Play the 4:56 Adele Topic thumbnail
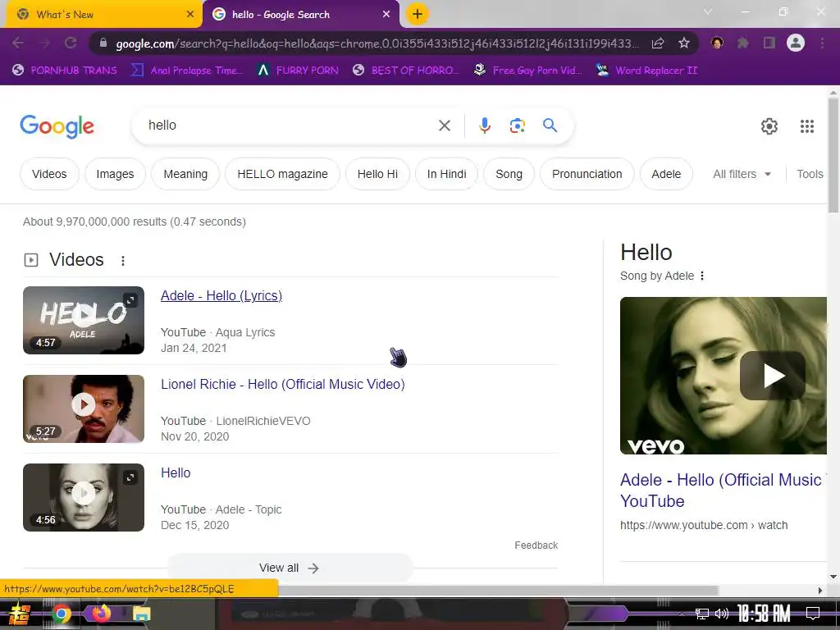This screenshot has height=630, width=840. [84, 497]
